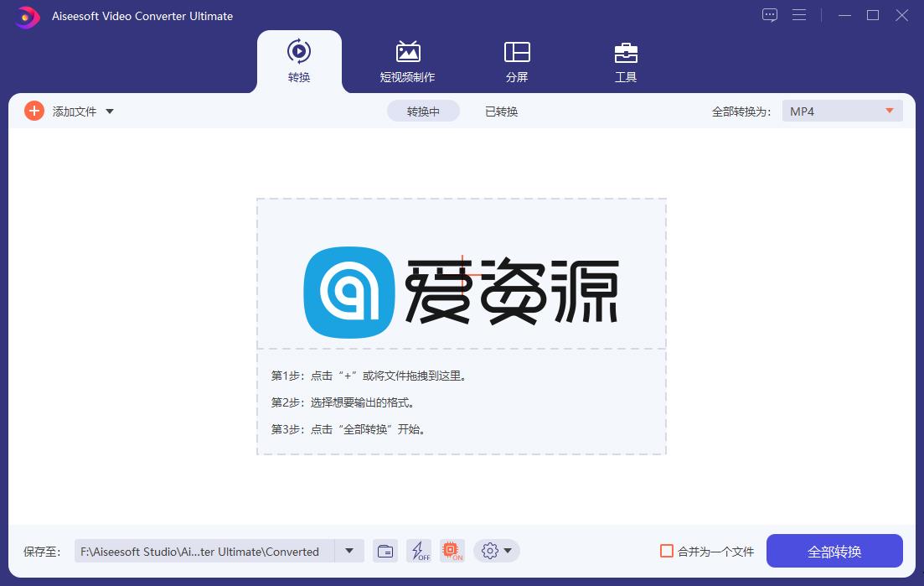Open the 工具 toolbox
This screenshot has height=586, width=924.
pyautogui.click(x=625, y=60)
